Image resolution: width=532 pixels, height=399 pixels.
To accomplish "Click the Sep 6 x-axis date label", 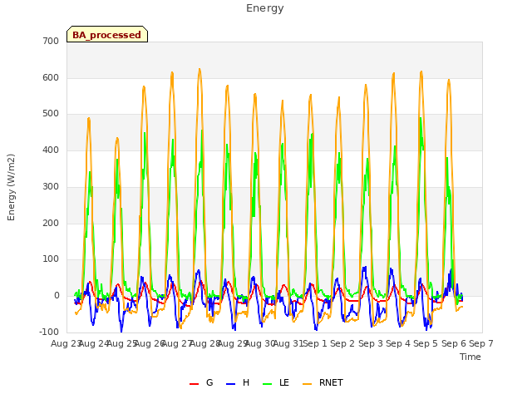I will pos(454,343).
